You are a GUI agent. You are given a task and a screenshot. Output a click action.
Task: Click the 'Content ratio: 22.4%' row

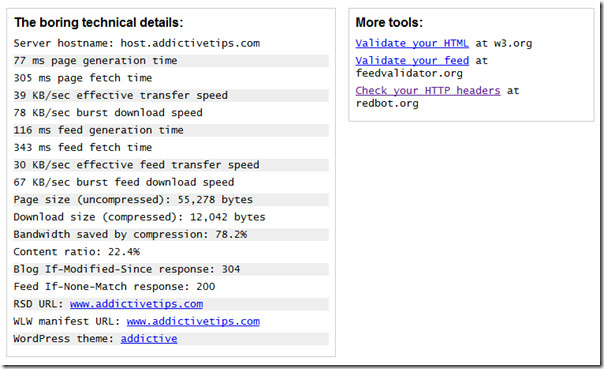pos(171,252)
